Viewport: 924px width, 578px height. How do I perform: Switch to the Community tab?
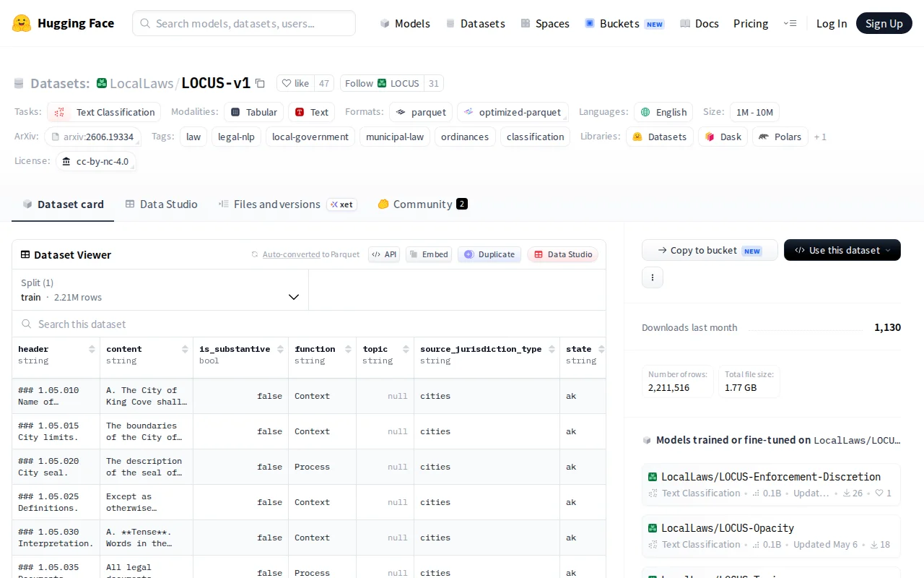(422, 204)
